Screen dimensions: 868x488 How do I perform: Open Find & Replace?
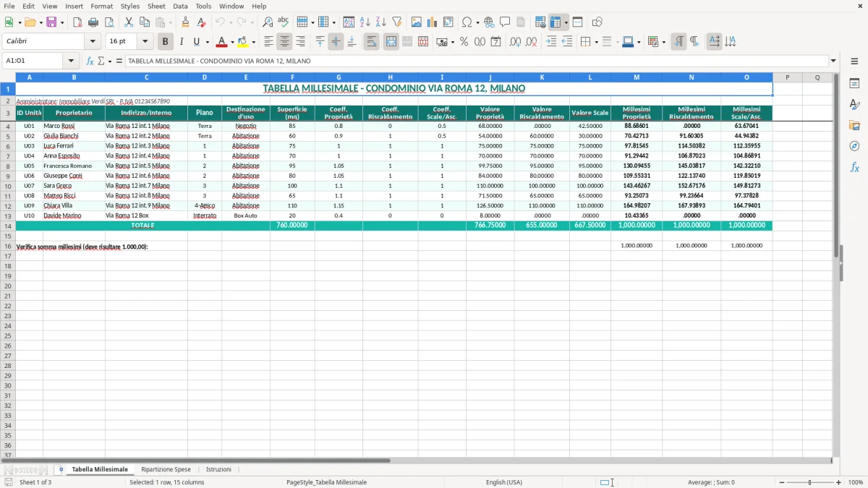click(x=268, y=22)
